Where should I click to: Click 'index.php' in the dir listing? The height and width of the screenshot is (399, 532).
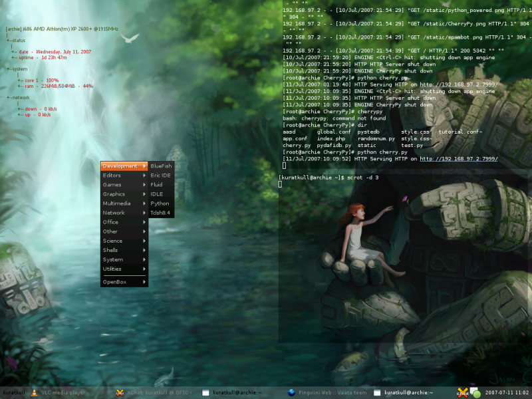[x=331, y=139]
